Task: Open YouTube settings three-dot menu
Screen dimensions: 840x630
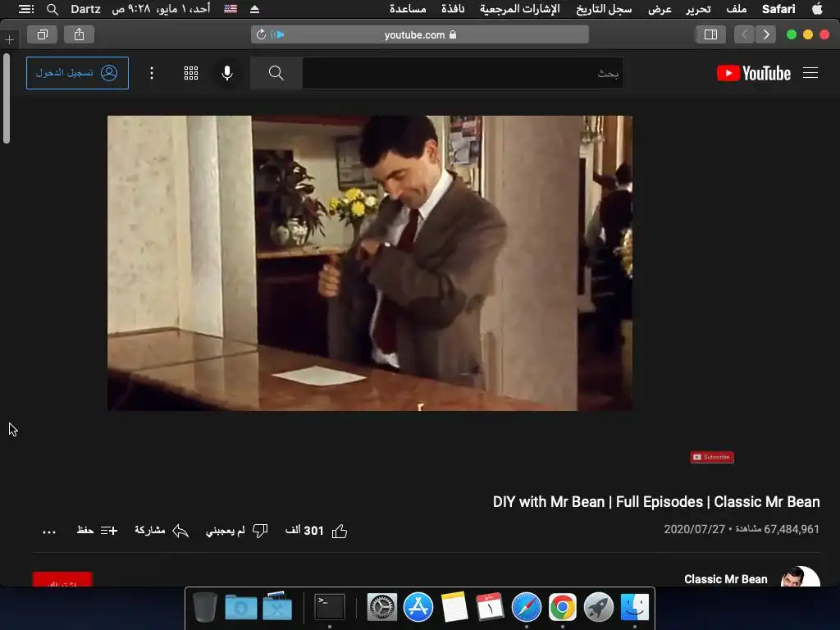Action: click(x=152, y=73)
